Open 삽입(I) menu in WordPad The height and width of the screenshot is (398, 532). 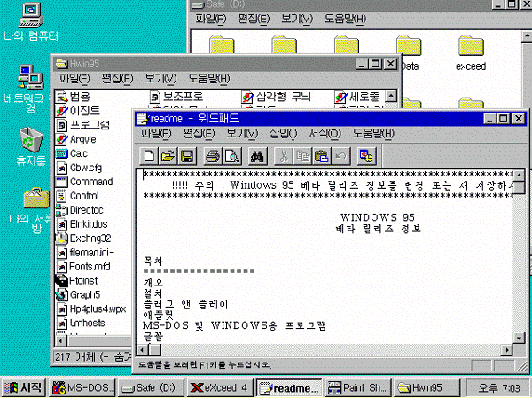(284, 133)
